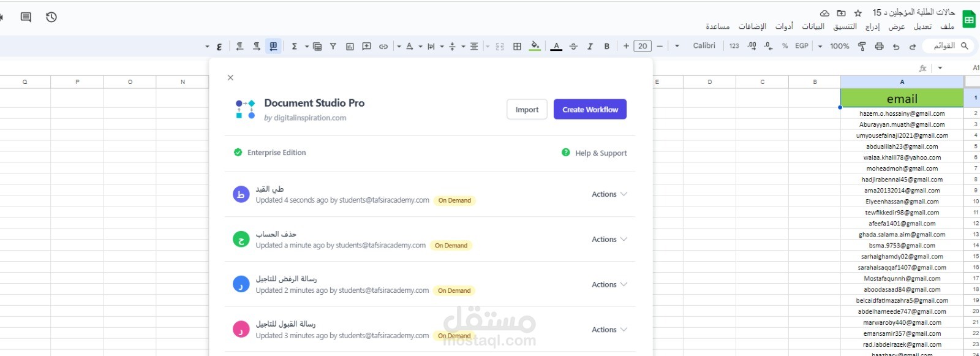Open the fill color picker

[x=535, y=46]
